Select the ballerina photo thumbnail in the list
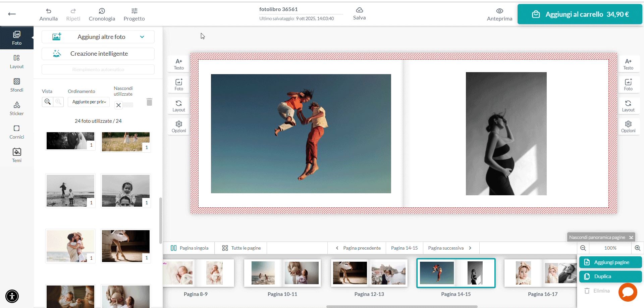 tap(126, 246)
